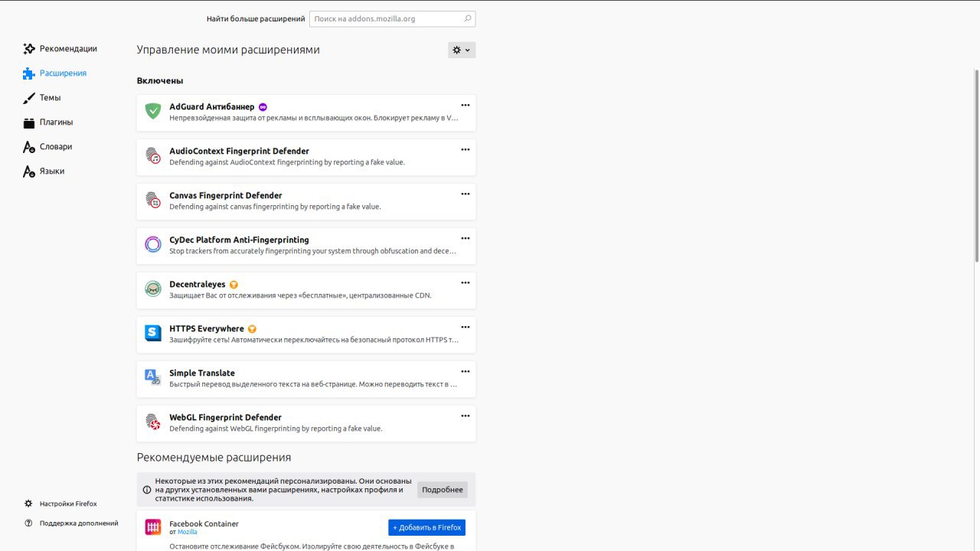Click Добавить в Firefox for Facebook Container
The image size is (980, 551).
(x=426, y=527)
